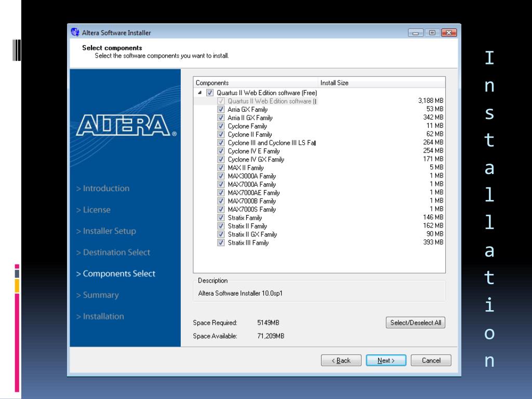Select the MAX II Family row label
532x399 pixels.
[246, 168]
